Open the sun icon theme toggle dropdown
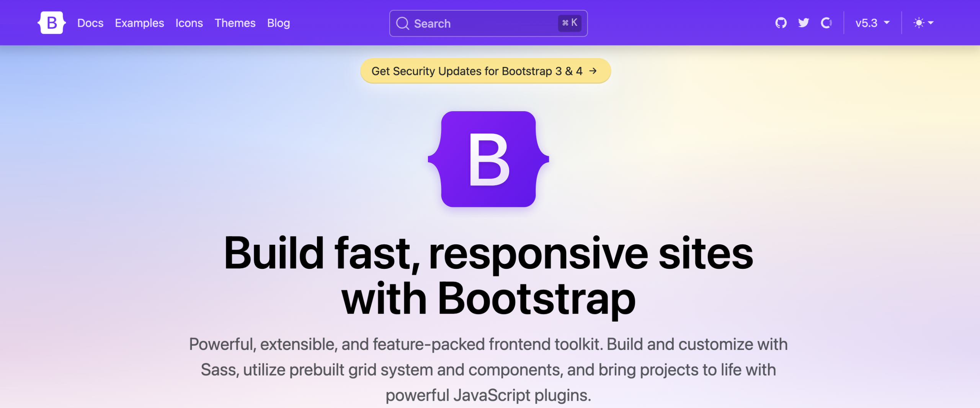Viewport: 980px width, 408px height. coord(923,23)
